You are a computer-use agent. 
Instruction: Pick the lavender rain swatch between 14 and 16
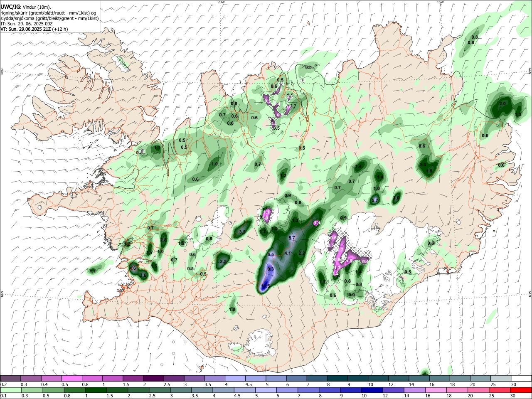[x=414, y=390]
